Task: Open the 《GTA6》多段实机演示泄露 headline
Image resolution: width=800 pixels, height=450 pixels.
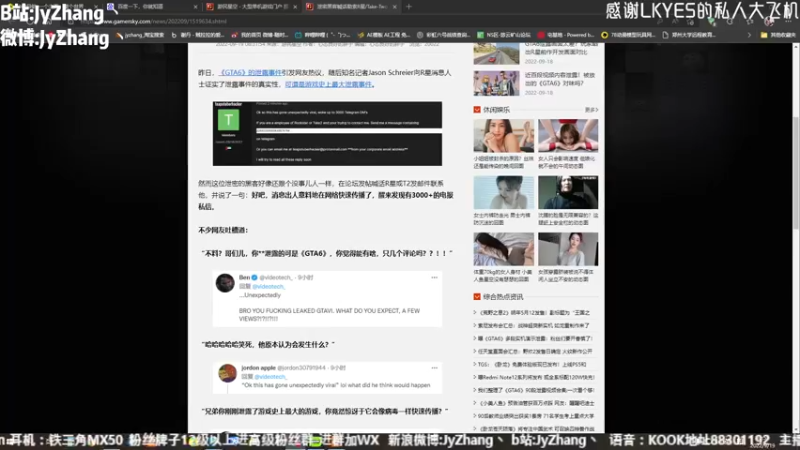Action: (x=535, y=338)
